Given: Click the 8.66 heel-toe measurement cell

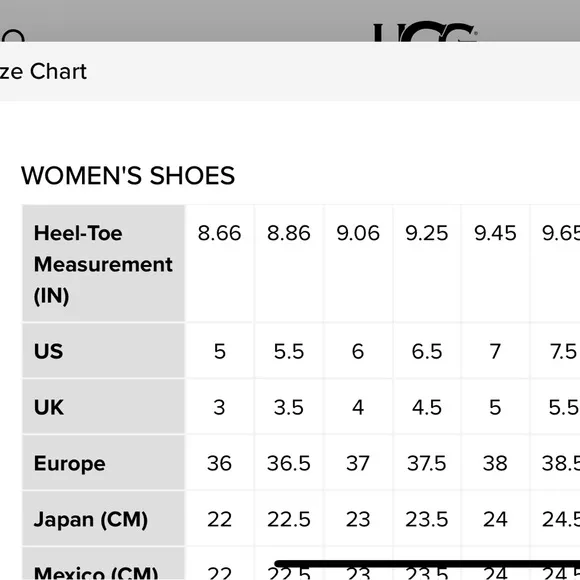Looking at the screenshot, I should [219, 263].
